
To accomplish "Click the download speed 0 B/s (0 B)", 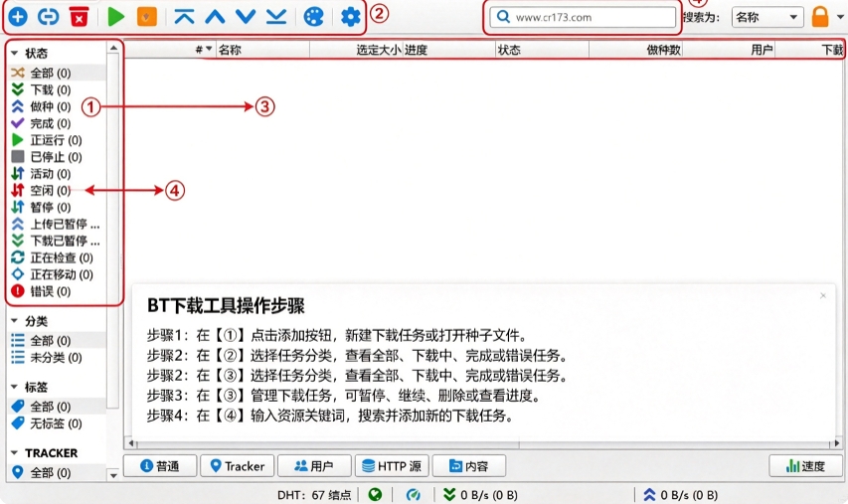I will (x=480, y=494).
